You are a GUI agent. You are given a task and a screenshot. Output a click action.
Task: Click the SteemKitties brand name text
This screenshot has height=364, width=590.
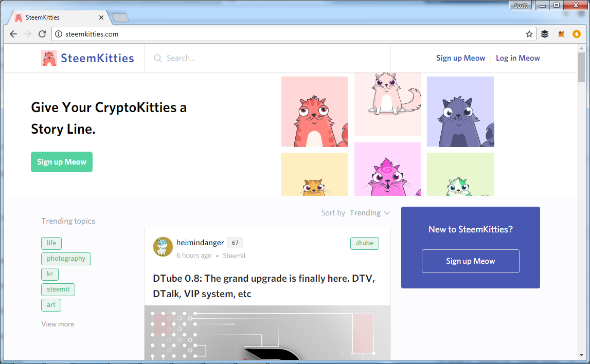point(97,58)
